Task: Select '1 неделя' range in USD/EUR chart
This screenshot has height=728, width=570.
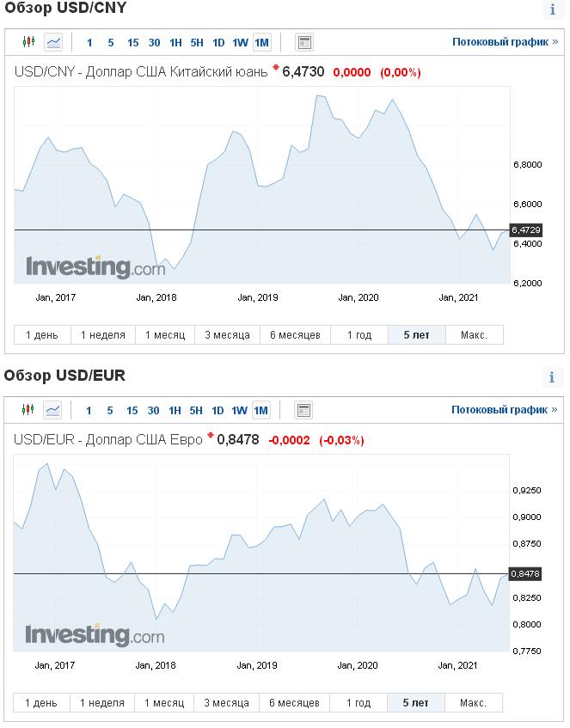Action: 102,702
